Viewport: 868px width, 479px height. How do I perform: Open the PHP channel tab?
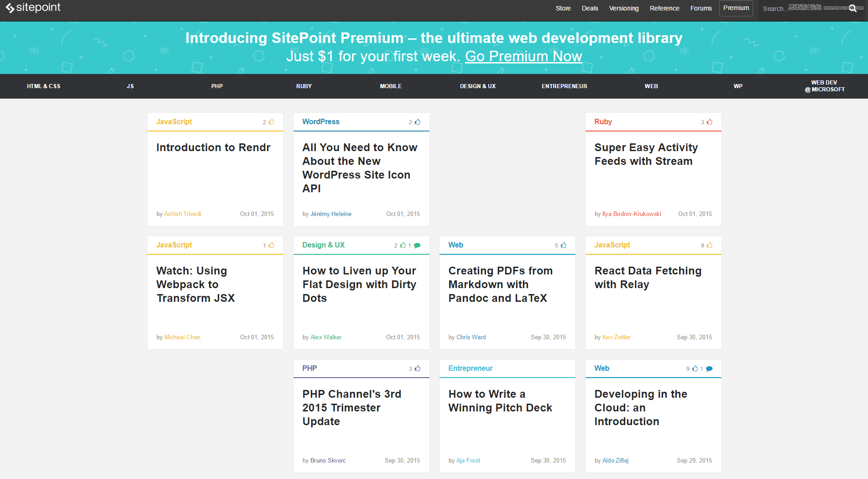217,86
